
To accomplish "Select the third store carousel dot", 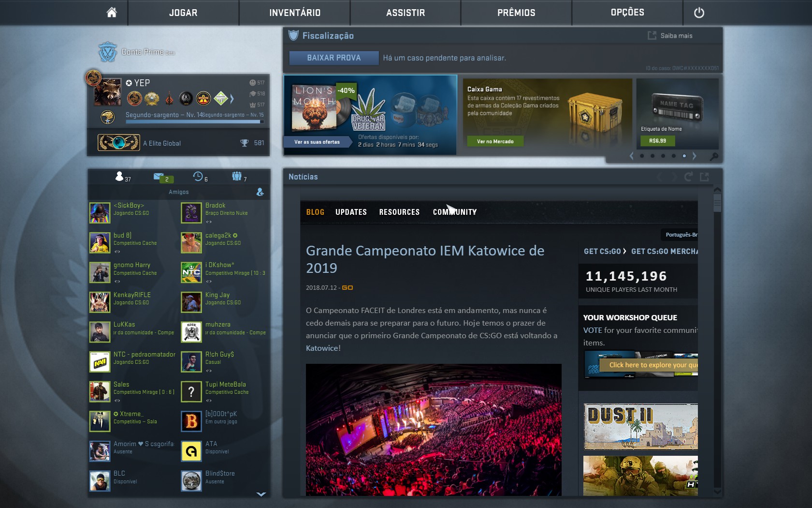I will tap(663, 156).
